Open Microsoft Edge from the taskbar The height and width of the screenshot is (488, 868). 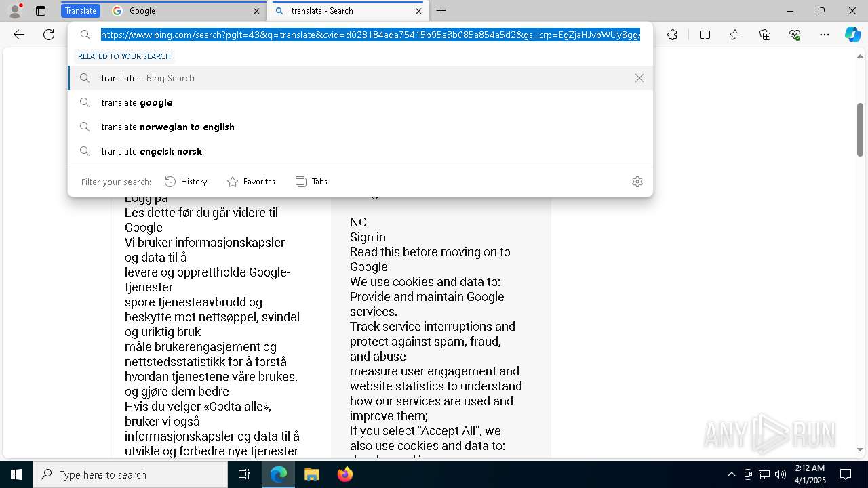click(279, 474)
